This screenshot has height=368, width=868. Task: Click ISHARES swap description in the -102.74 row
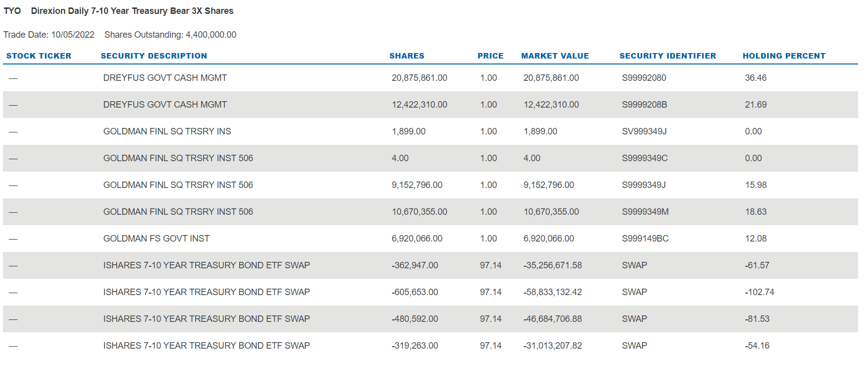pos(207,292)
